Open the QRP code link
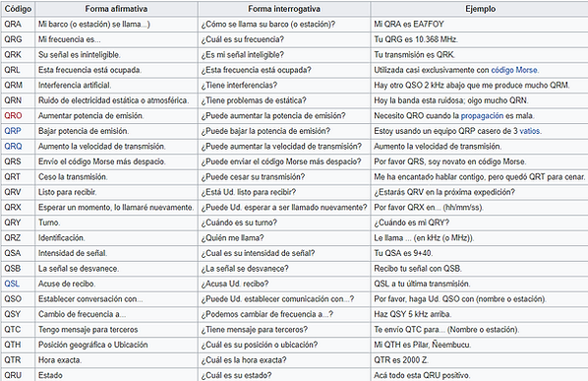 tap(13, 131)
